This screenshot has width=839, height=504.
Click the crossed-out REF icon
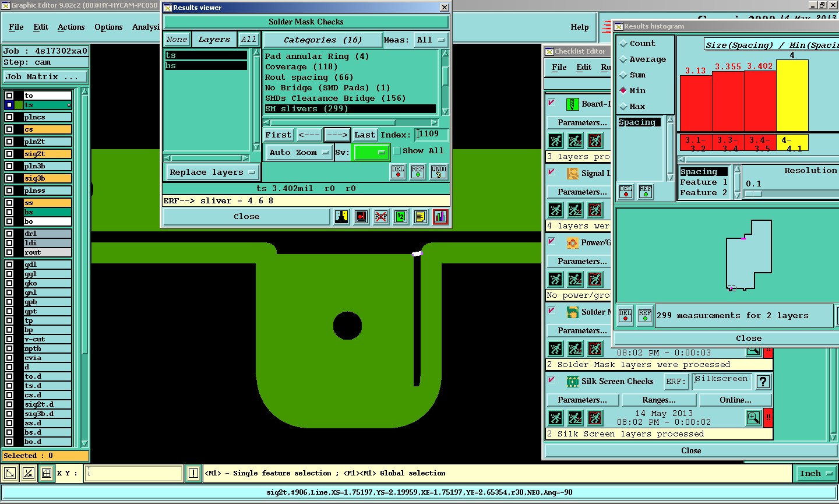coord(381,217)
